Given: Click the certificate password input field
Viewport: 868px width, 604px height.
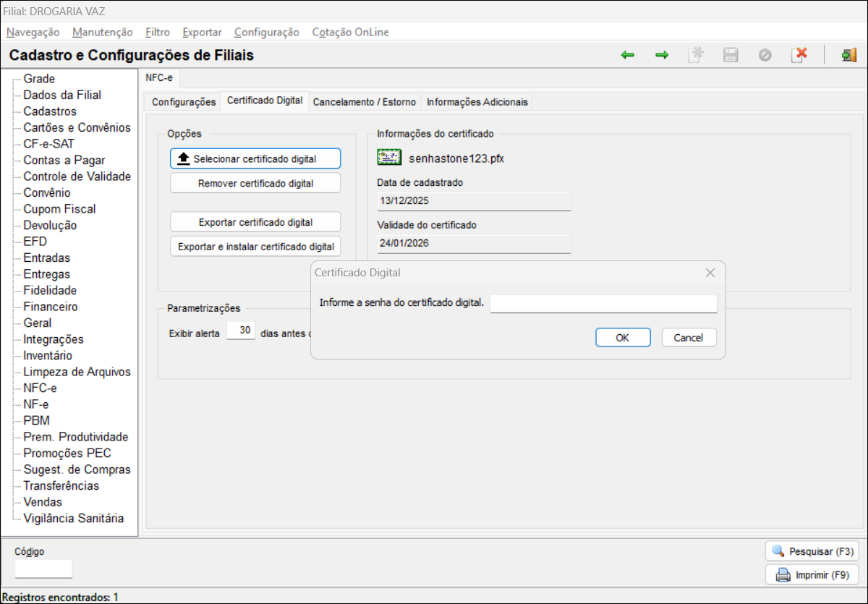Looking at the screenshot, I should point(603,303).
